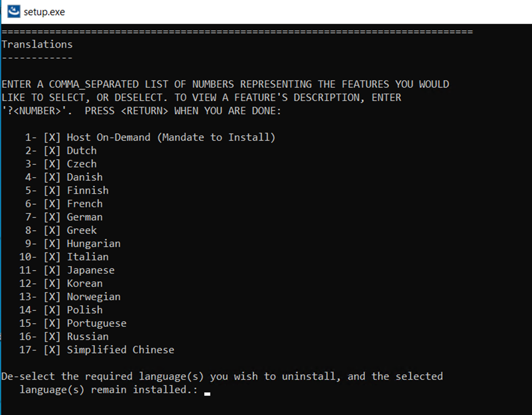Deselect the French [X] checkbox

[52, 204]
